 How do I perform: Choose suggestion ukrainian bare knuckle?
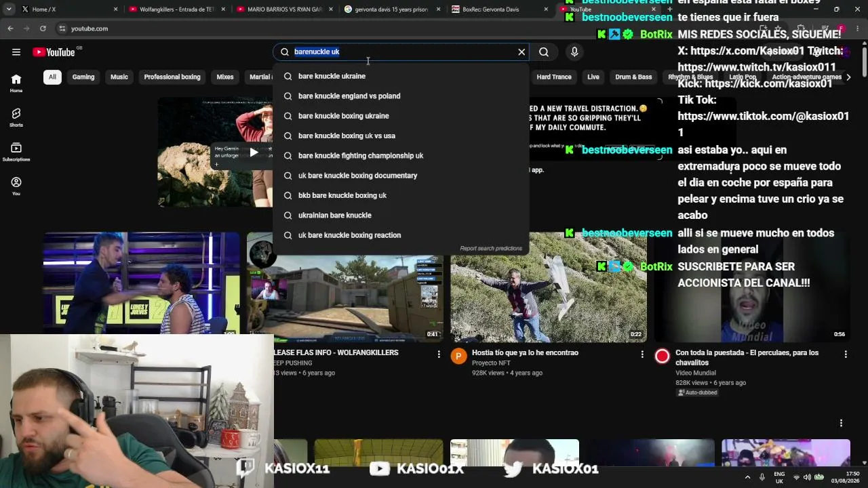pyautogui.click(x=401, y=216)
